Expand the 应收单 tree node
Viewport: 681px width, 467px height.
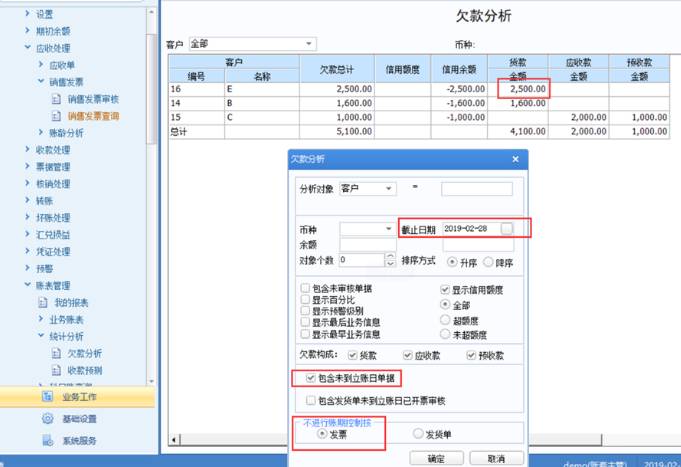click(41, 64)
